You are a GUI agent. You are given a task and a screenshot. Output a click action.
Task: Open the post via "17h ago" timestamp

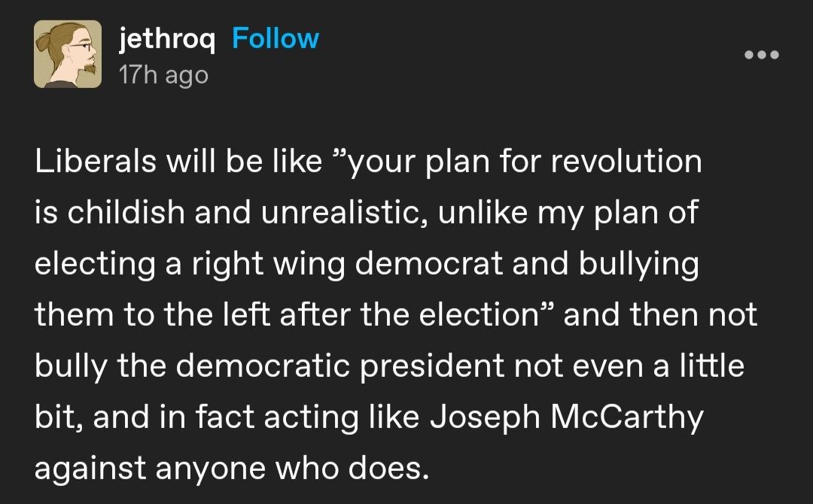[x=163, y=74]
